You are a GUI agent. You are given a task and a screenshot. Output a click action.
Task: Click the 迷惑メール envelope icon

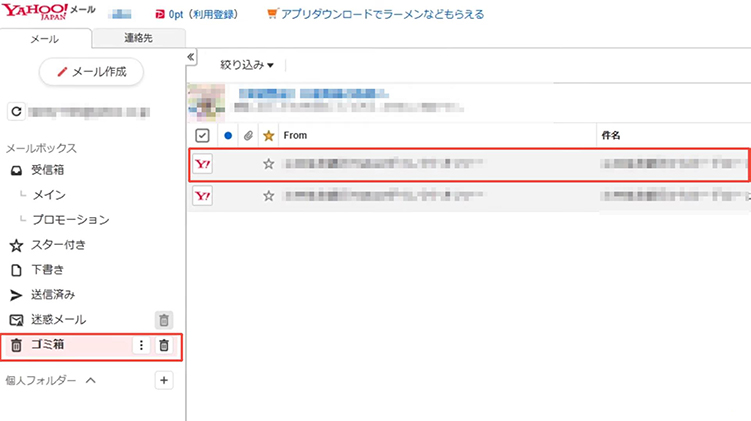(x=16, y=320)
